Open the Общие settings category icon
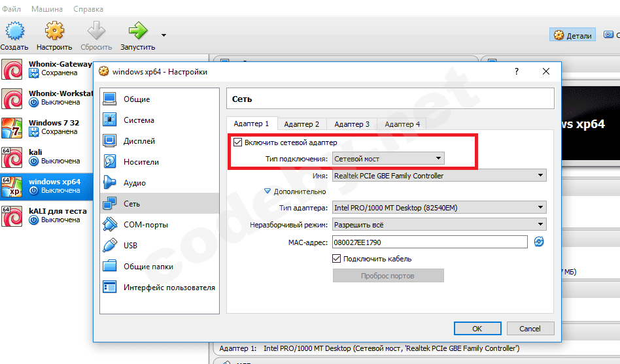This screenshot has height=364, width=620. [109, 99]
